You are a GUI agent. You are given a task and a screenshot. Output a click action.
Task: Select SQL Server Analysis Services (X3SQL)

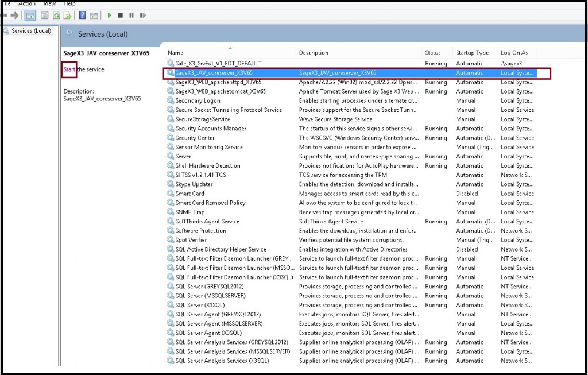pyautogui.click(x=222, y=361)
